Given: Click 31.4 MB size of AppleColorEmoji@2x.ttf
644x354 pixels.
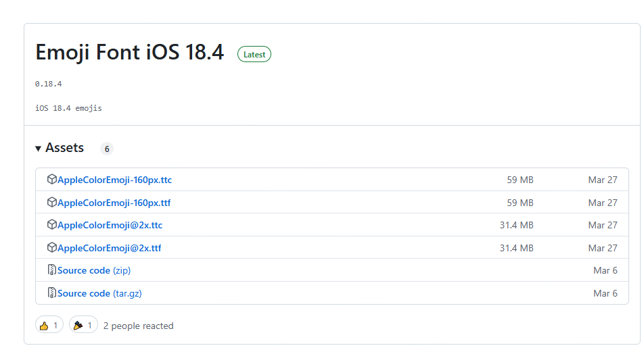Looking at the screenshot, I should [x=516, y=248].
